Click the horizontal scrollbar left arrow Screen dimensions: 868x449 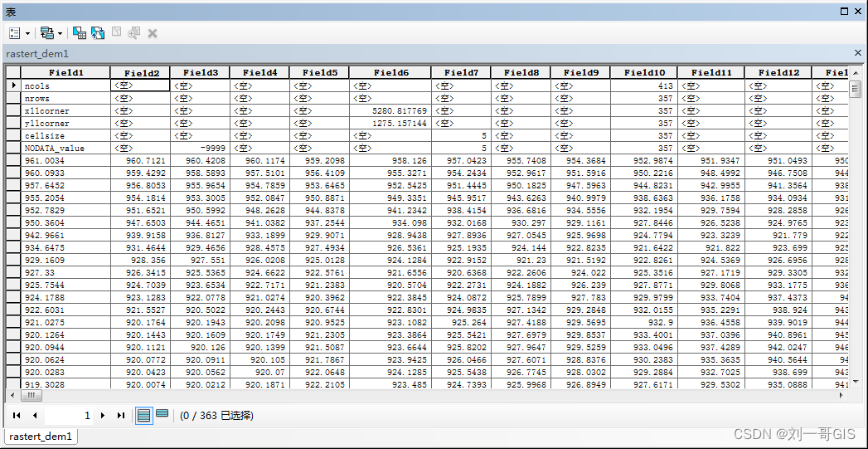(x=12, y=395)
